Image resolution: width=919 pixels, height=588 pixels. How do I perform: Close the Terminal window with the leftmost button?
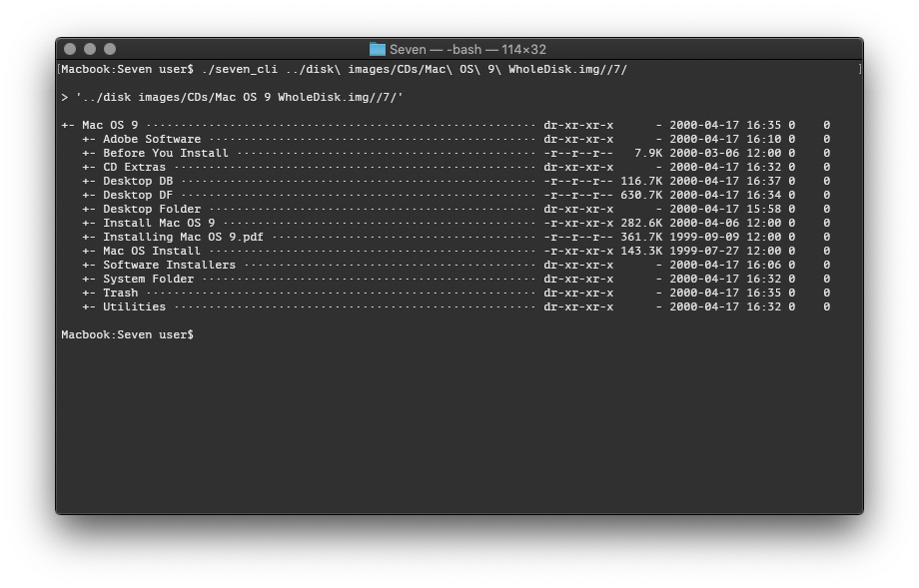click(70, 49)
